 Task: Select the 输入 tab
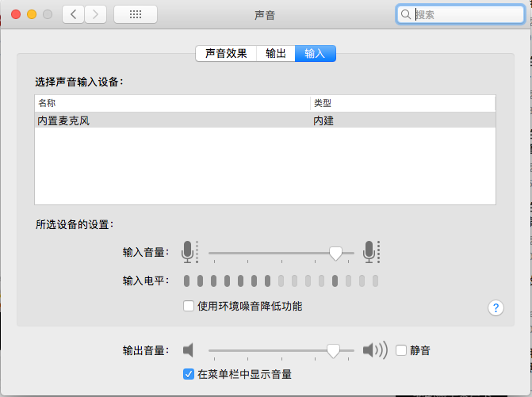[315, 53]
